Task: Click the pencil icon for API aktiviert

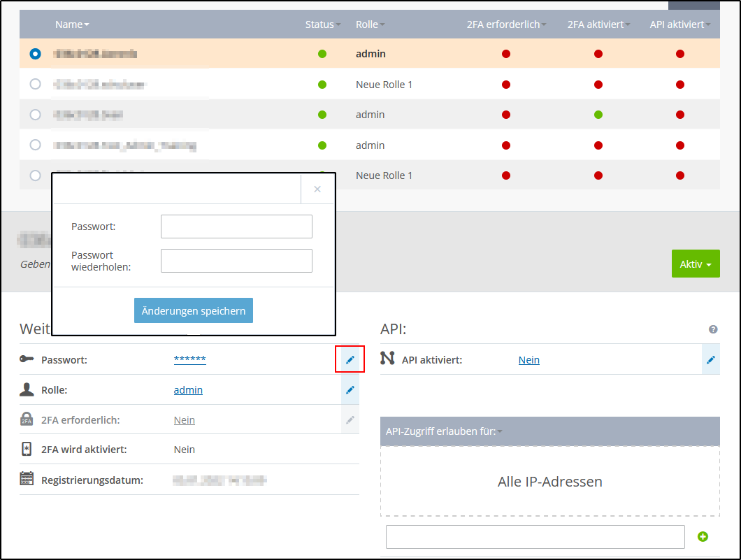Action: click(711, 359)
